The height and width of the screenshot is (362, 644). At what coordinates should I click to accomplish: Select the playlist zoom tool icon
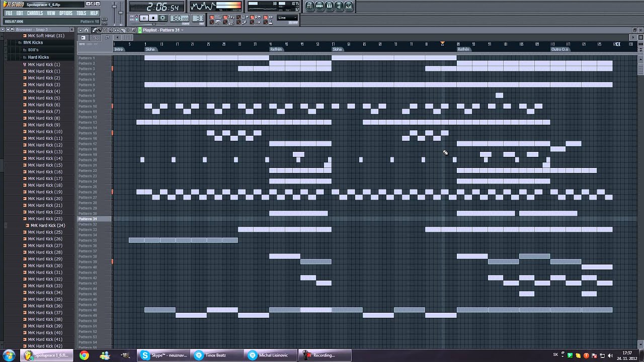click(133, 30)
